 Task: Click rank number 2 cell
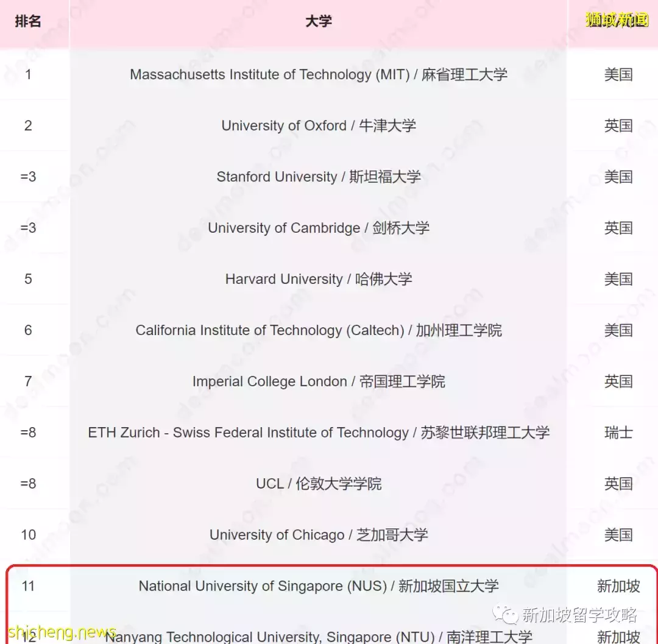click(x=28, y=126)
